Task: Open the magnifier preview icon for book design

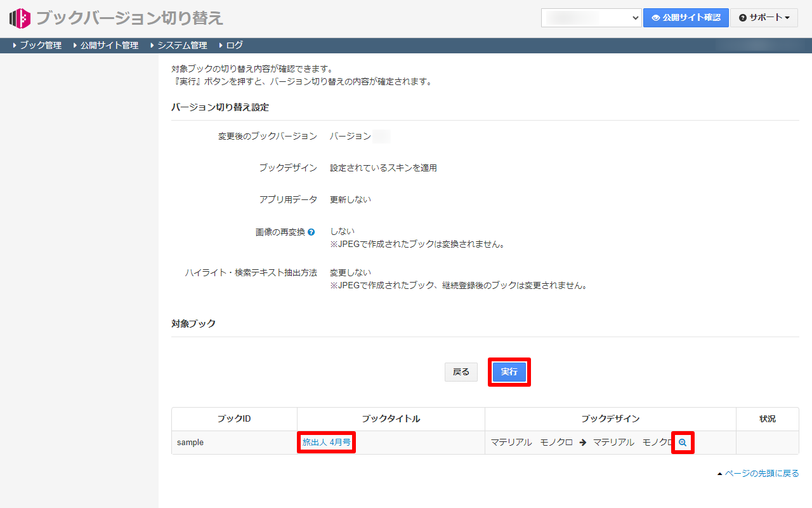Action: pos(683,443)
